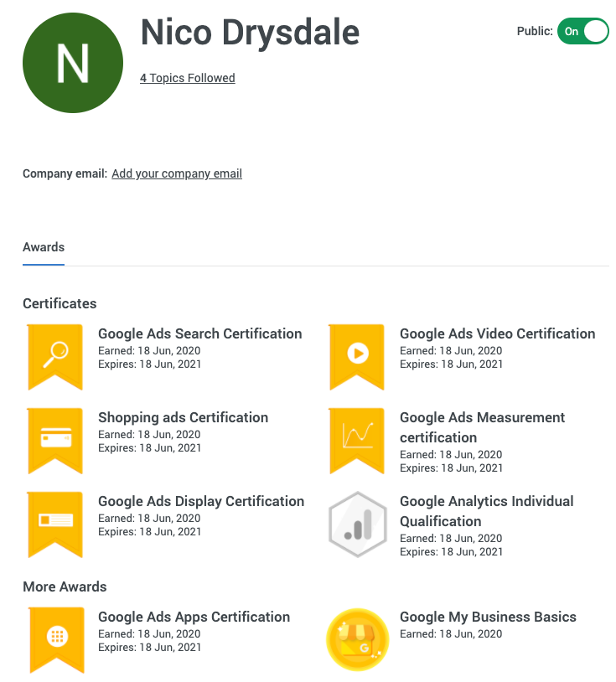Open Google Ads Display Certification title
The height and width of the screenshot is (682, 616).
tap(201, 501)
